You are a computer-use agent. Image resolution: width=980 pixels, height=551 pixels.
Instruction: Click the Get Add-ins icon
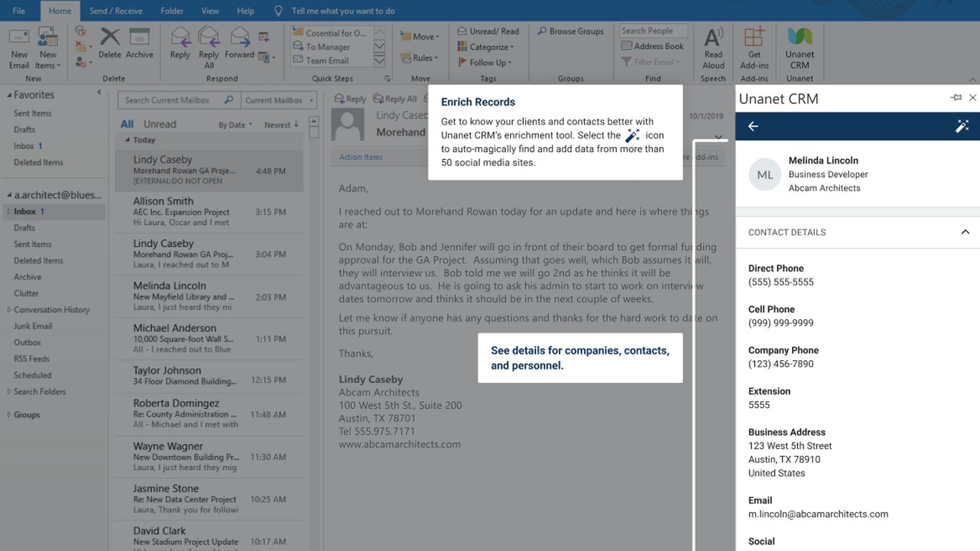(754, 37)
